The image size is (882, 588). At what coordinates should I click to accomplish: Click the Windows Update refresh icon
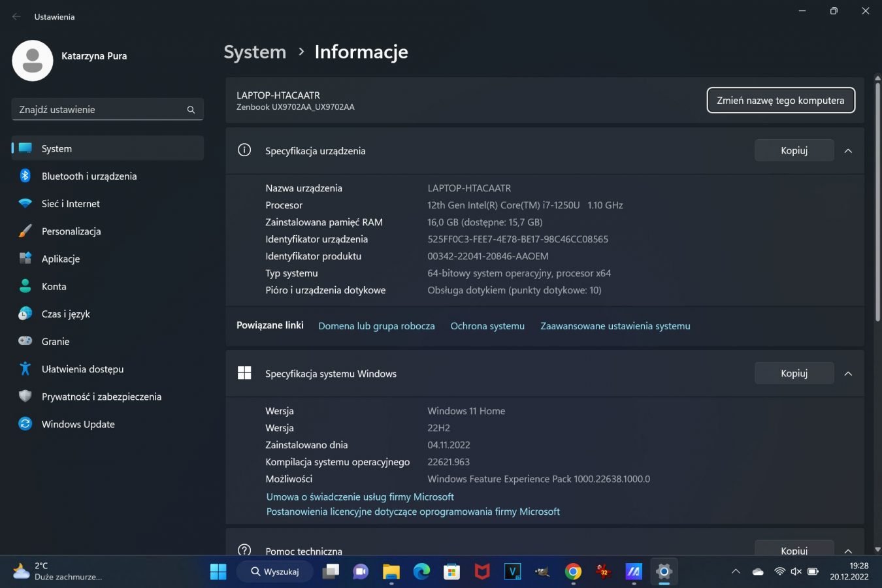coord(25,424)
